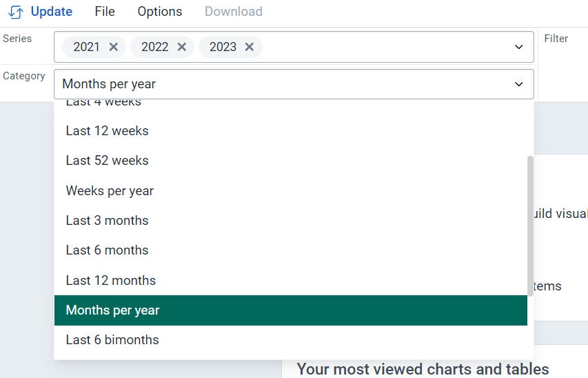588x378 pixels.
Task: Select Last 6 bimonths option
Action: (291, 340)
